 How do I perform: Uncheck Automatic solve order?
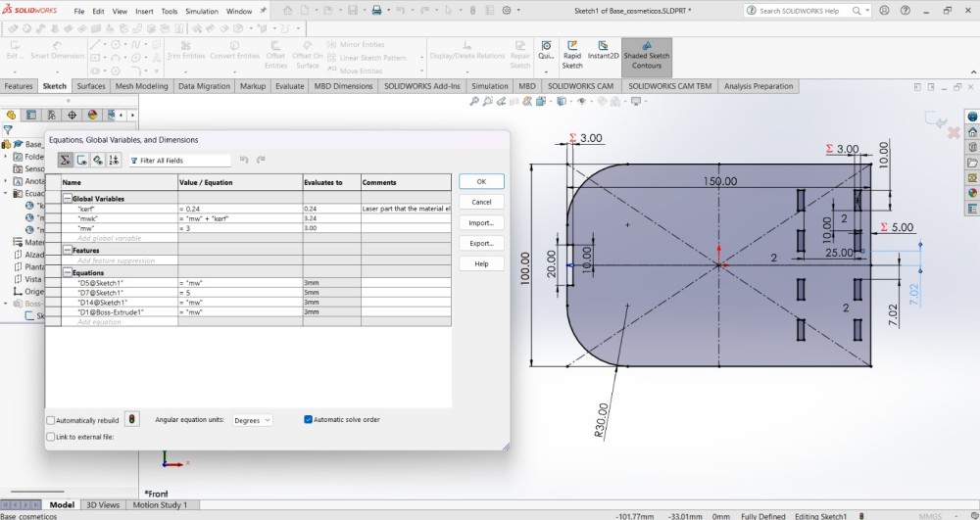[308, 420]
